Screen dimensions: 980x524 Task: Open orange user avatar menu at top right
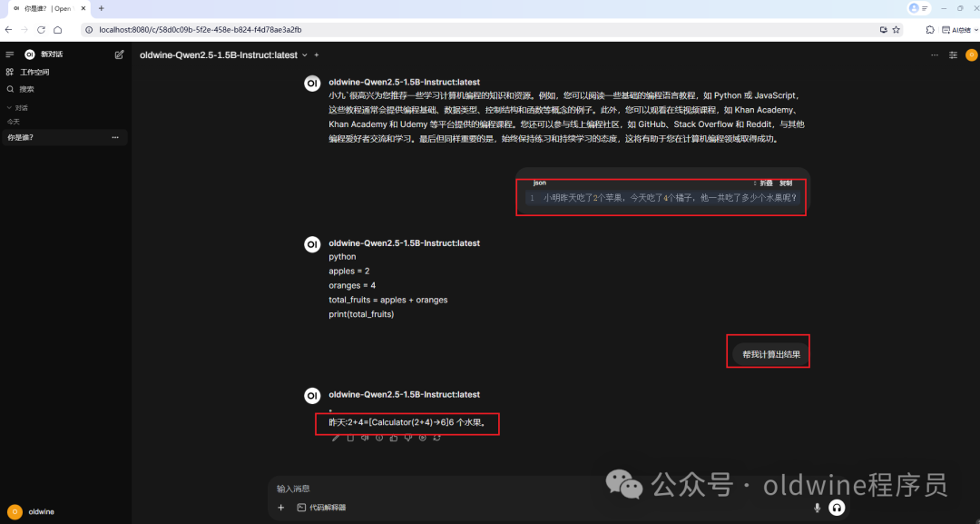(x=971, y=55)
